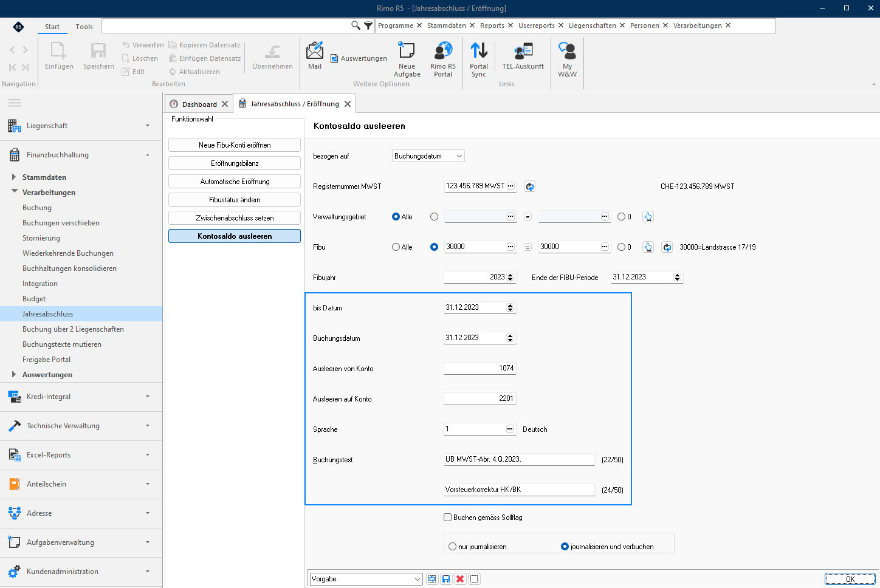Open the R5 application logo menu
The height and width of the screenshot is (588, 880).
click(18, 27)
